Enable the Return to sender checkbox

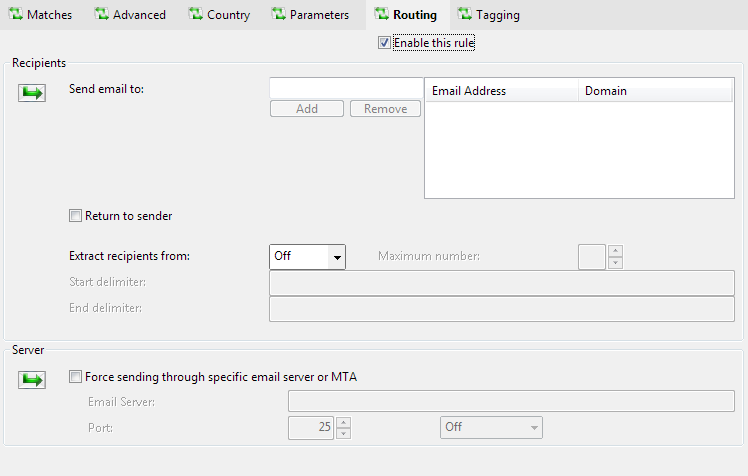coord(75,216)
